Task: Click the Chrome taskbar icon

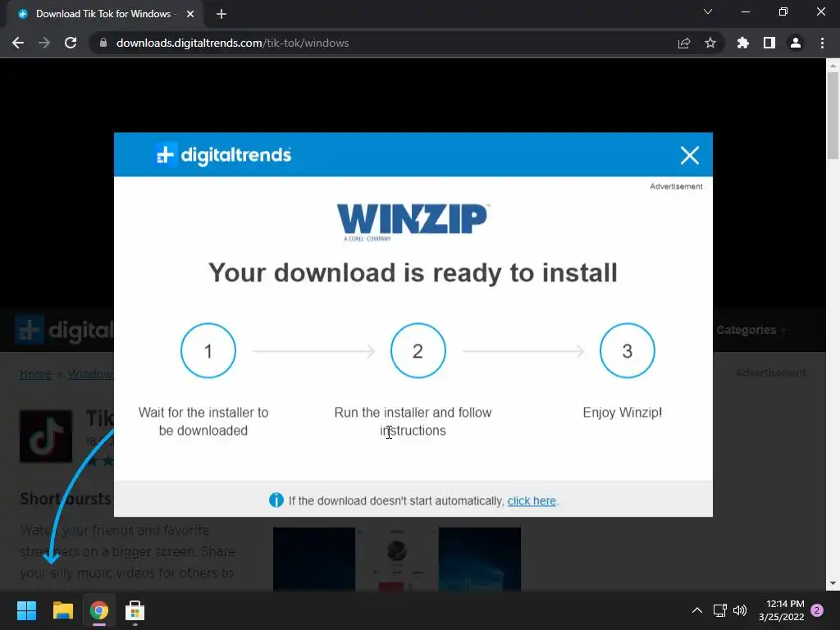Action: click(x=99, y=610)
